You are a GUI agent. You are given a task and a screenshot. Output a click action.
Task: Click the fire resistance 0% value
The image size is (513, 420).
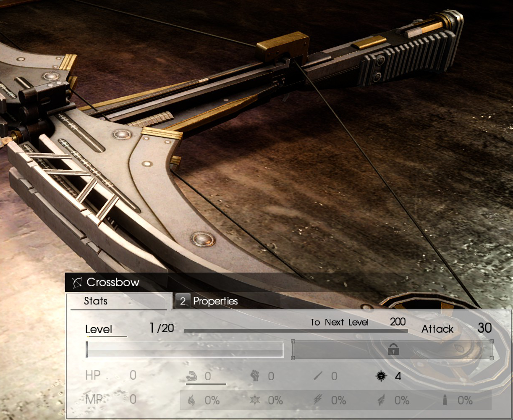(212, 401)
